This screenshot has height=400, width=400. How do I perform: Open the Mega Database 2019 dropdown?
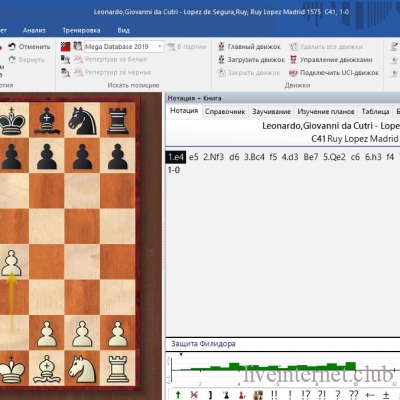coord(160,47)
